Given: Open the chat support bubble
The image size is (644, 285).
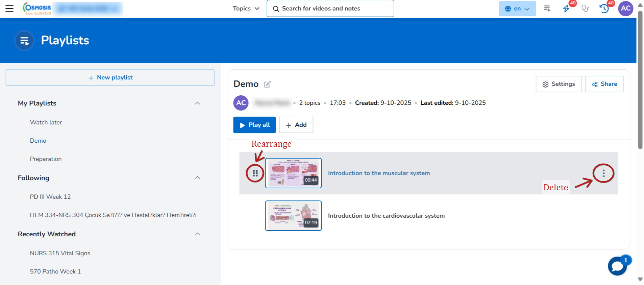Looking at the screenshot, I should point(617,266).
